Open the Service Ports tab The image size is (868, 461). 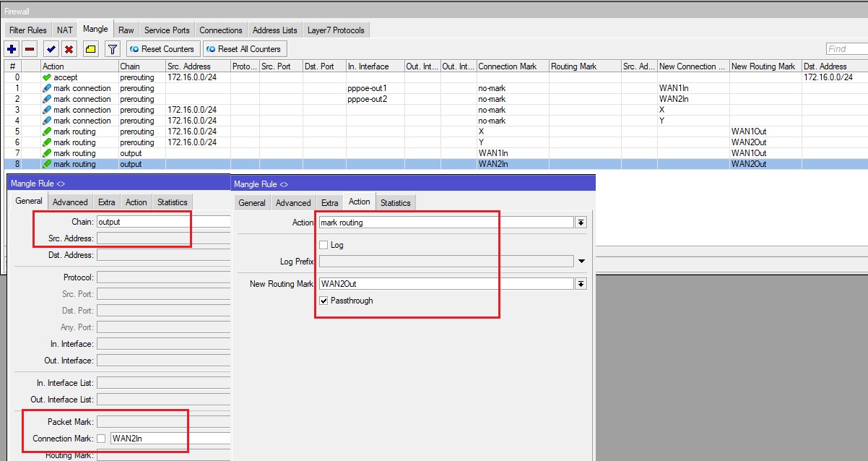(x=167, y=30)
